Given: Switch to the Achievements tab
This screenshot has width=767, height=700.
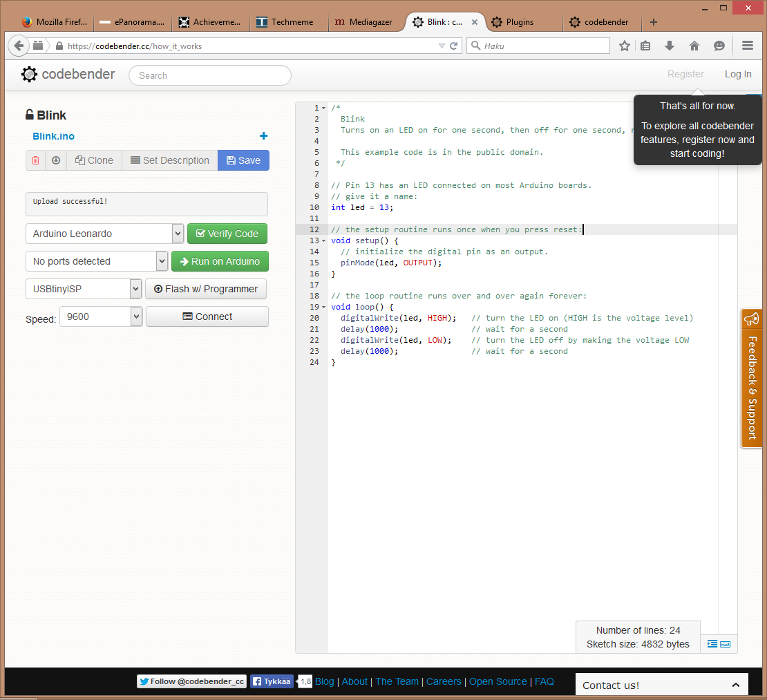Looking at the screenshot, I should point(210,22).
